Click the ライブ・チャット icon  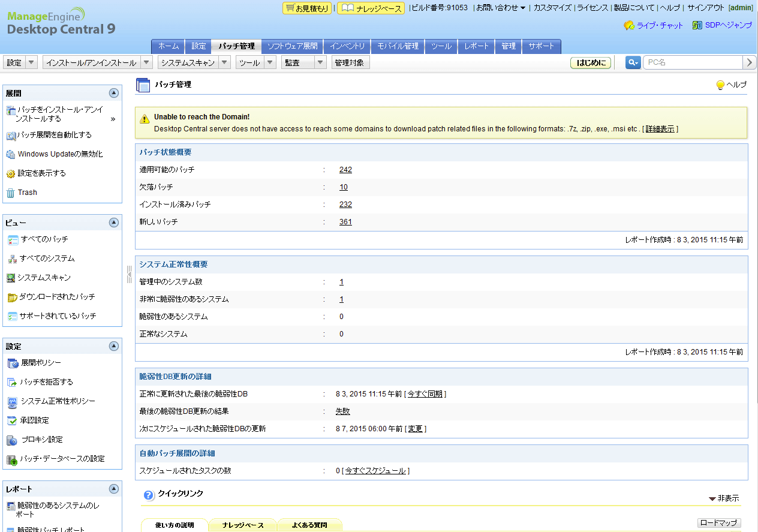pyautogui.click(x=628, y=26)
